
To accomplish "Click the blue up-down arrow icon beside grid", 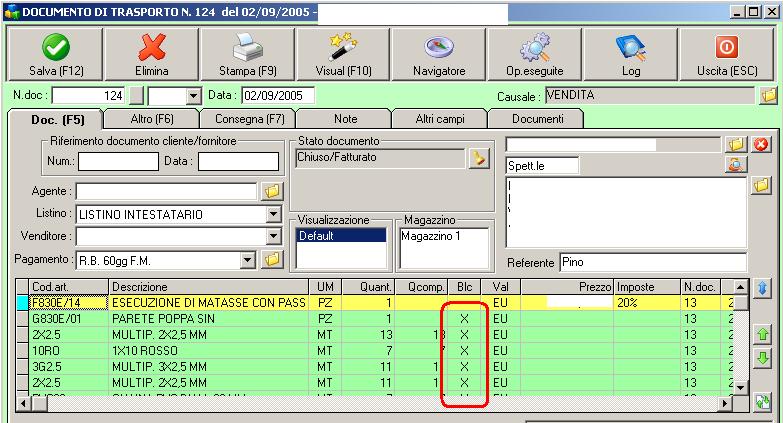I will 762,288.
